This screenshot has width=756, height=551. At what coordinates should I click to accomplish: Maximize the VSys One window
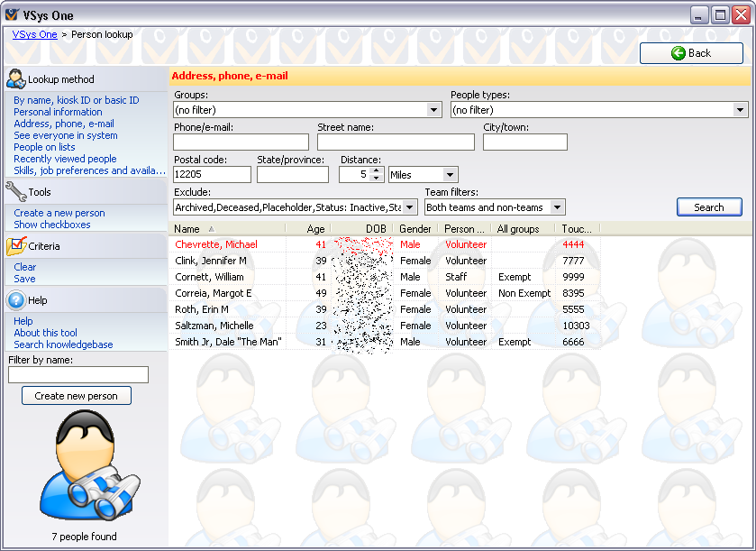pyautogui.click(x=720, y=15)
